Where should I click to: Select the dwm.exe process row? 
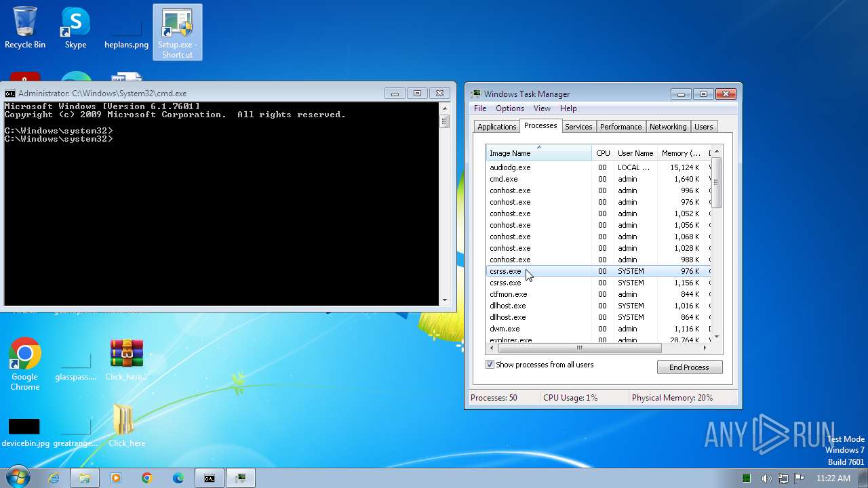pos(598,329)
